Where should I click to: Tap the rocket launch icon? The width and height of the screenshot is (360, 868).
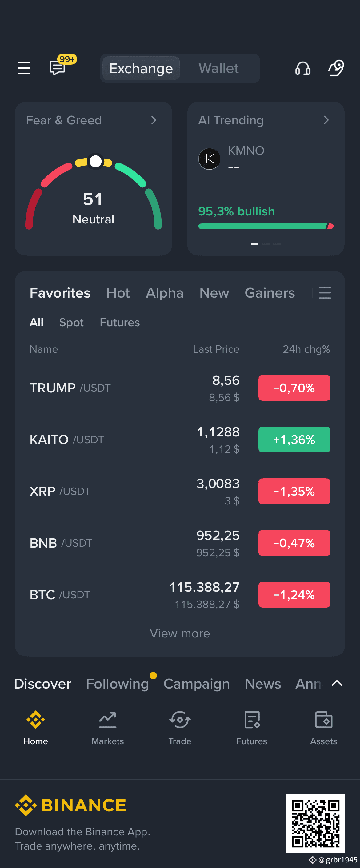point(336,68)
